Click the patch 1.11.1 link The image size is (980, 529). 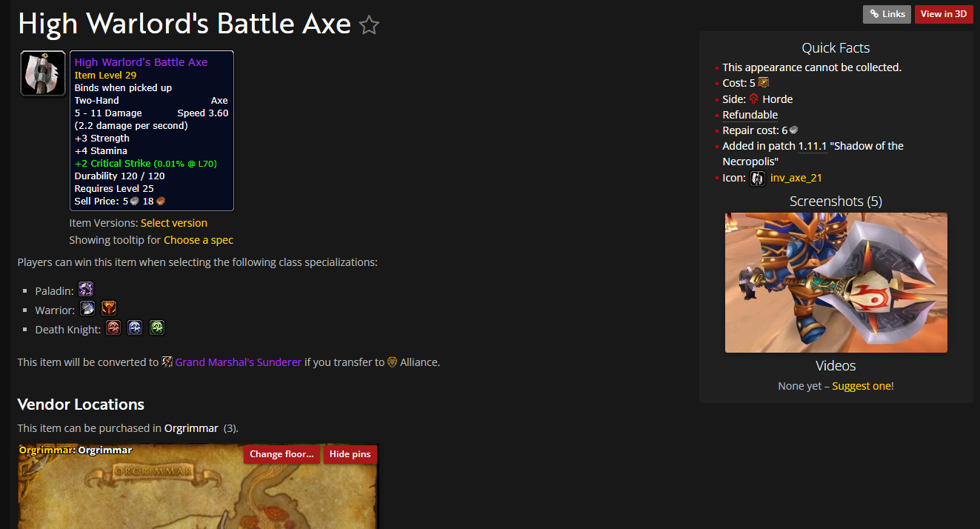point(812,146)
